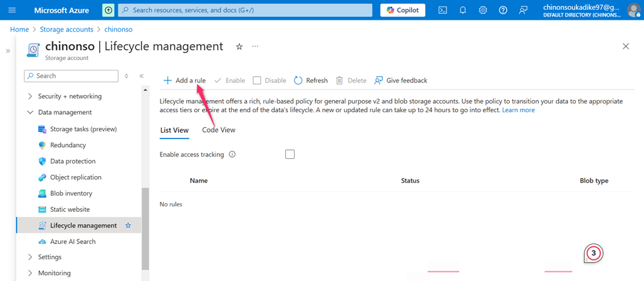Screen dimensions: 644x281
Task: Click the scroll up arrow of the resource menu
Action: pos(145,90)
